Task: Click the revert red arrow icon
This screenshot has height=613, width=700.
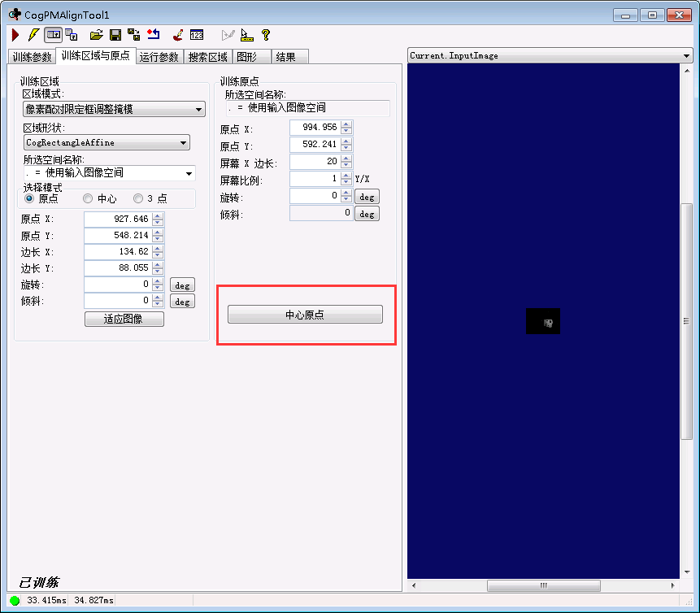Action: 154,34
